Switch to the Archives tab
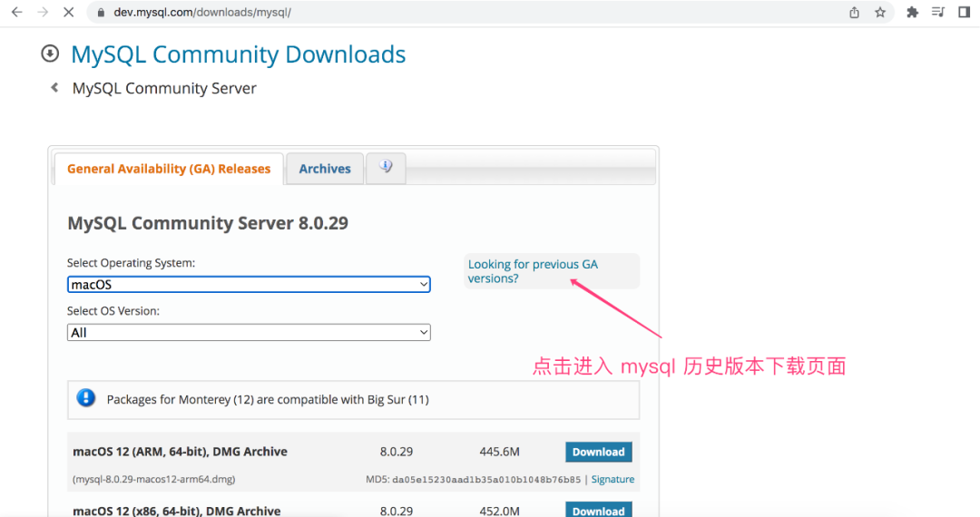980x517 pixels. pos(325,169)
